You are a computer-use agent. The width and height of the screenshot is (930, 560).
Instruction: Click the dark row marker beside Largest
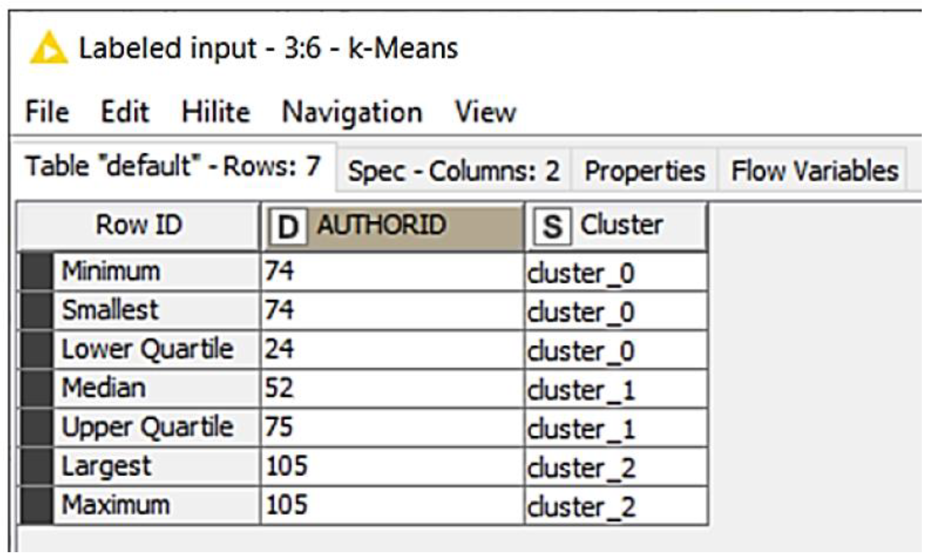37,467
